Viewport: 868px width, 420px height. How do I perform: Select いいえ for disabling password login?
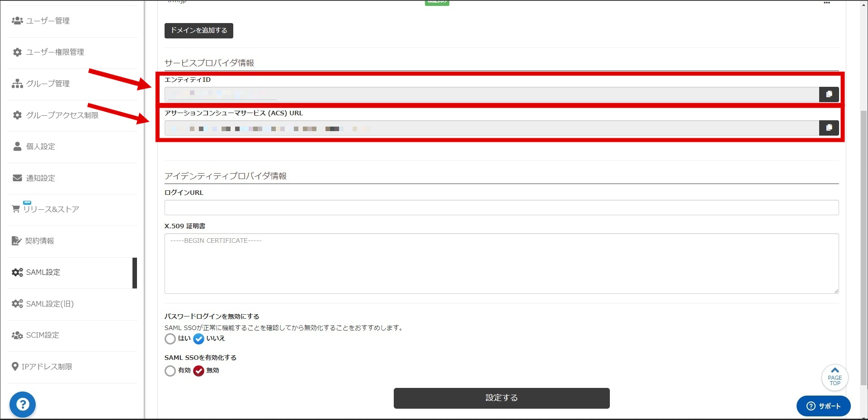pyautogui.click(x=198, y=339)
